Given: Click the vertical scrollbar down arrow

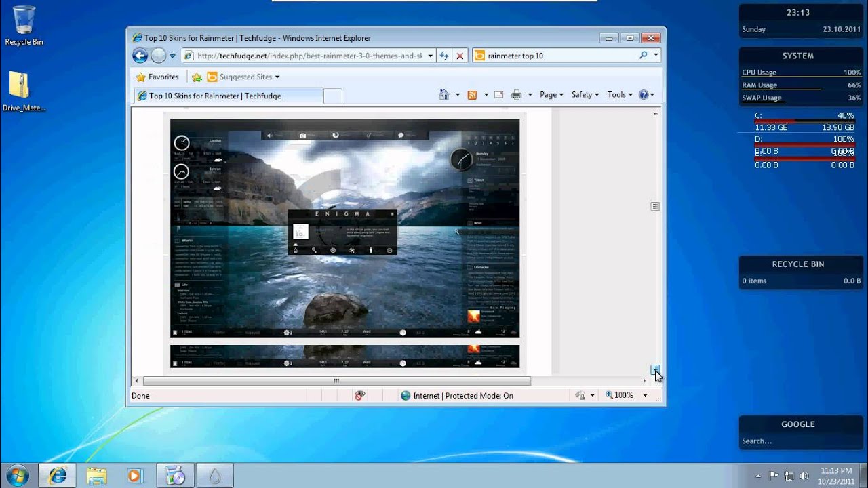Looking at the screenshot, I should click(x=655, y=369).
